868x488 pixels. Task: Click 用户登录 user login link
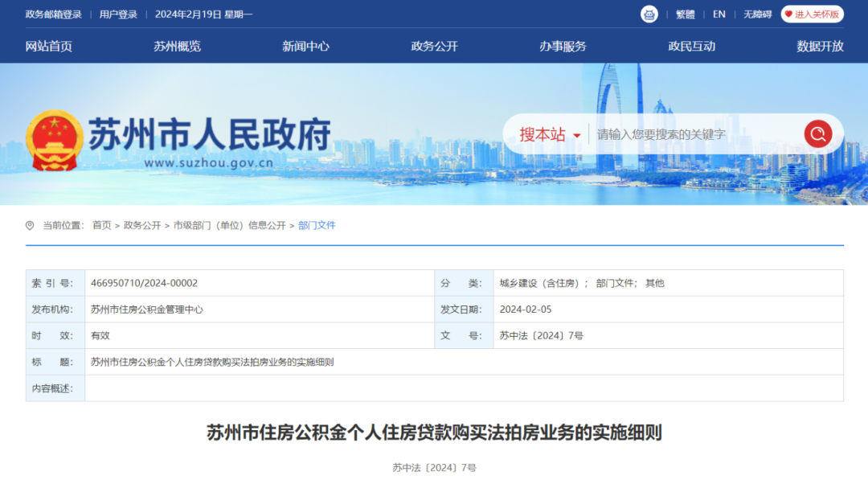pos(118,14)
